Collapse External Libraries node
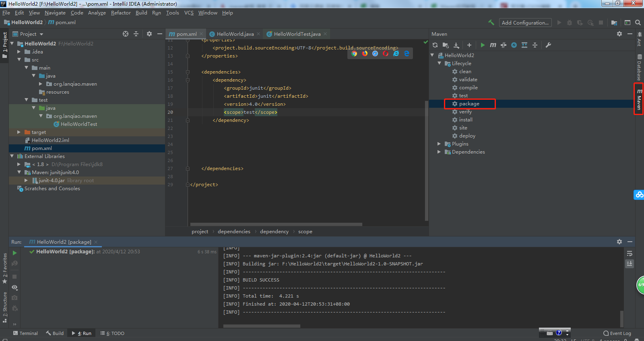 point(12,156)
